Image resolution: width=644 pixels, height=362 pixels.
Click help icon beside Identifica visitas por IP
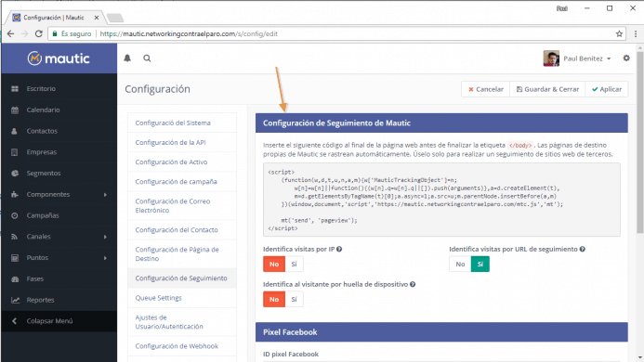pos(339,249)
